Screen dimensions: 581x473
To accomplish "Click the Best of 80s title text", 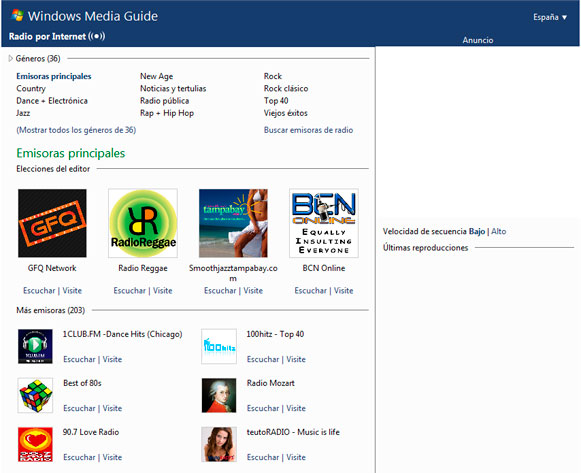I will [82, 383].
